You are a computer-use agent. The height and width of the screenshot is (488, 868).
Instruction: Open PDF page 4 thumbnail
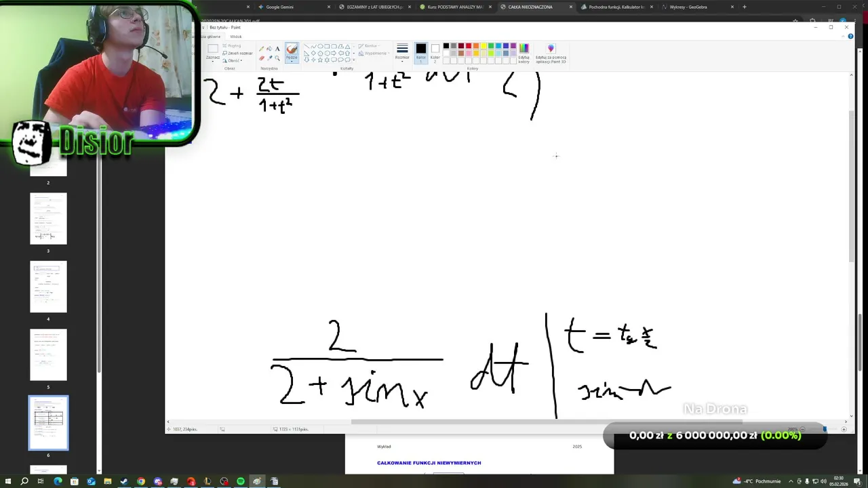pyautogui.click(x=48, y=287)
